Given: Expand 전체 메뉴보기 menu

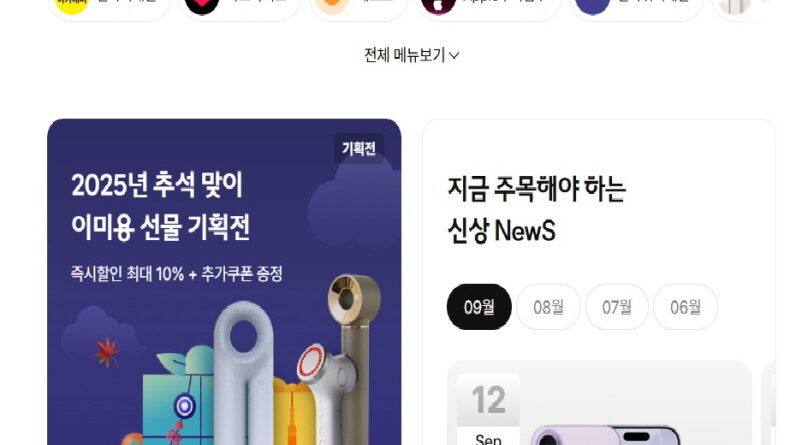Looking at the screenshot, I should 411,55.
